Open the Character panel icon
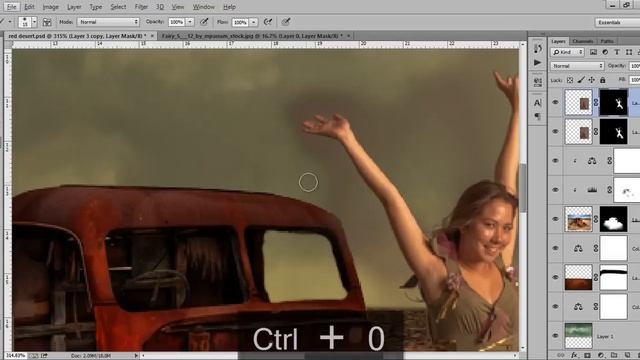 538,103
